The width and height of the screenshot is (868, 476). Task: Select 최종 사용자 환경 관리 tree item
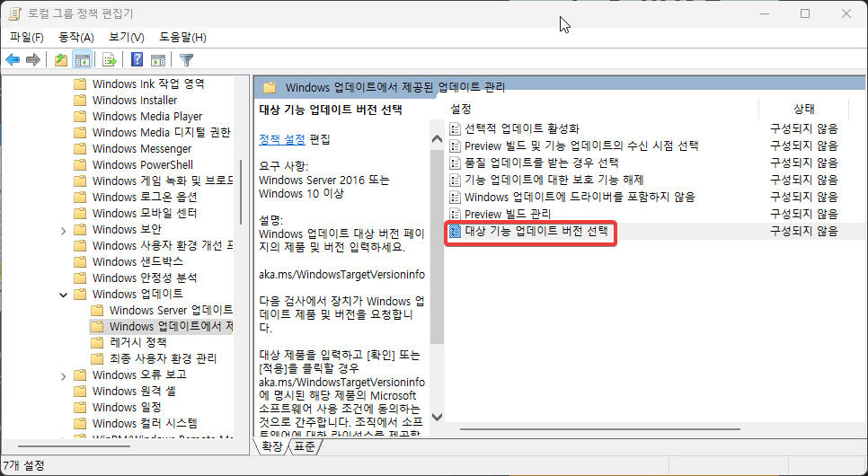(164, 358)
